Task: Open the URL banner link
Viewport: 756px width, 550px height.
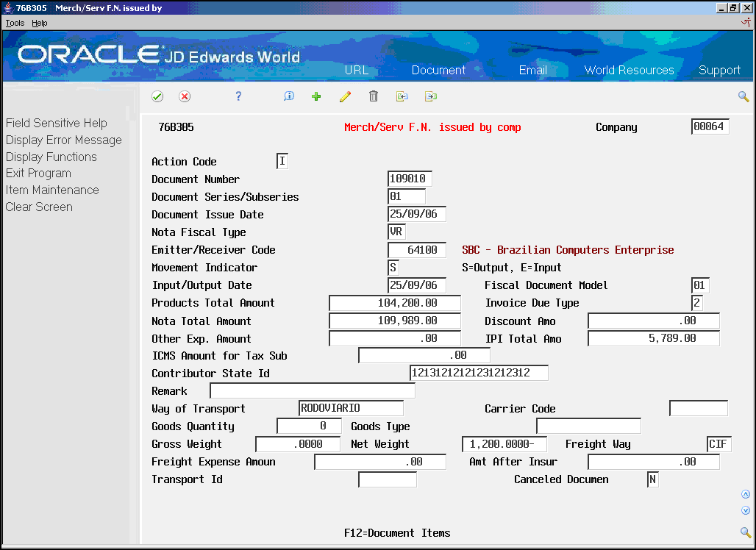Action: pyautogui.click(x=357, y=70)
